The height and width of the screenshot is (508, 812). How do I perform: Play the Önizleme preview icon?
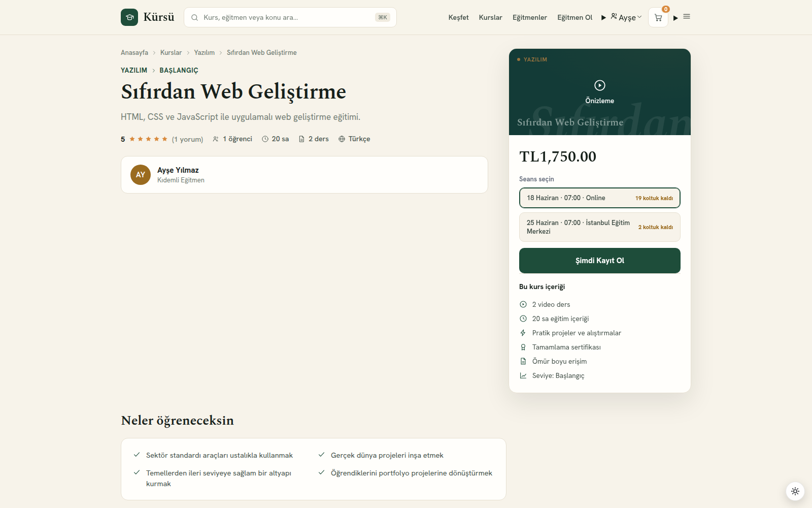click(600, 85)
